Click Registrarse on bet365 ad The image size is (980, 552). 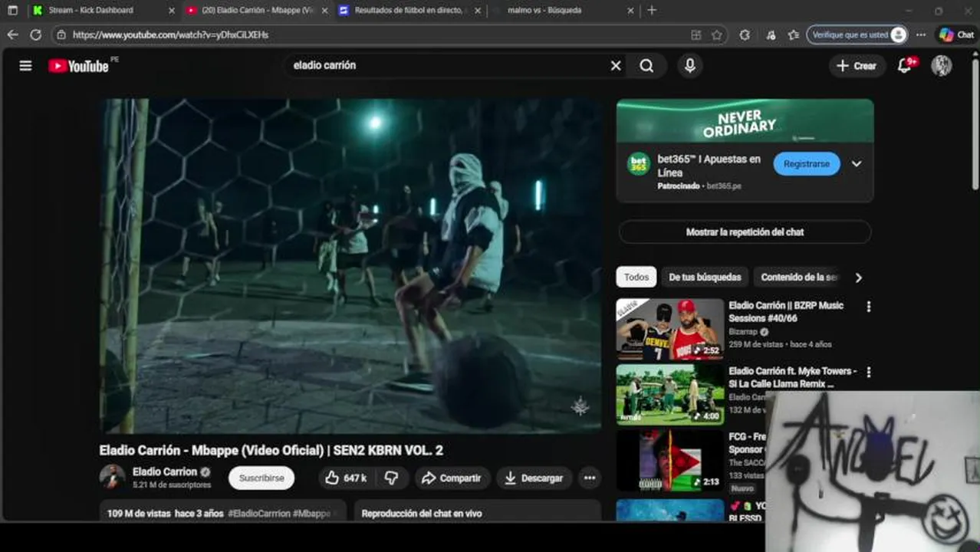click(806, 164)
